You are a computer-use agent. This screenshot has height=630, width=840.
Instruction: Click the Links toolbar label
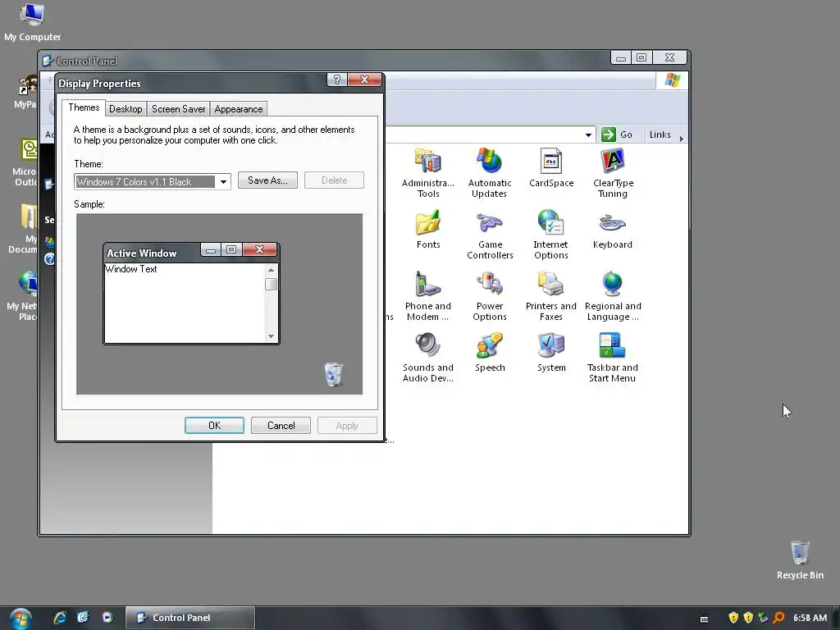point(660,135)
